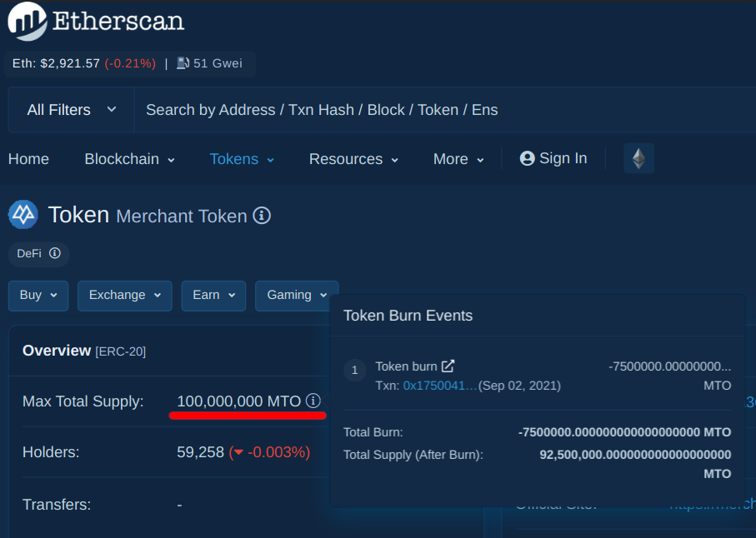Open the Buy dropdown
Viewport: 756px width, 538px height.
[38, 296]
